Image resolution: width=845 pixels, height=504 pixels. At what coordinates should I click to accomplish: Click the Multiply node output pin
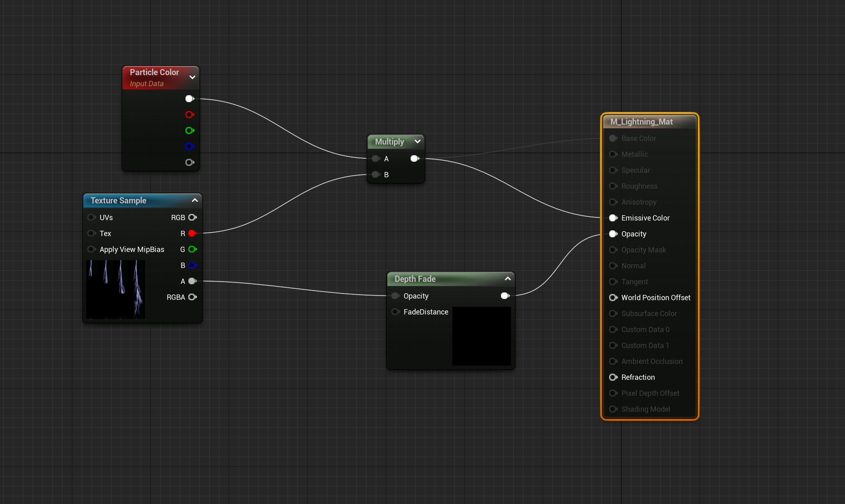tap(414, 158)
